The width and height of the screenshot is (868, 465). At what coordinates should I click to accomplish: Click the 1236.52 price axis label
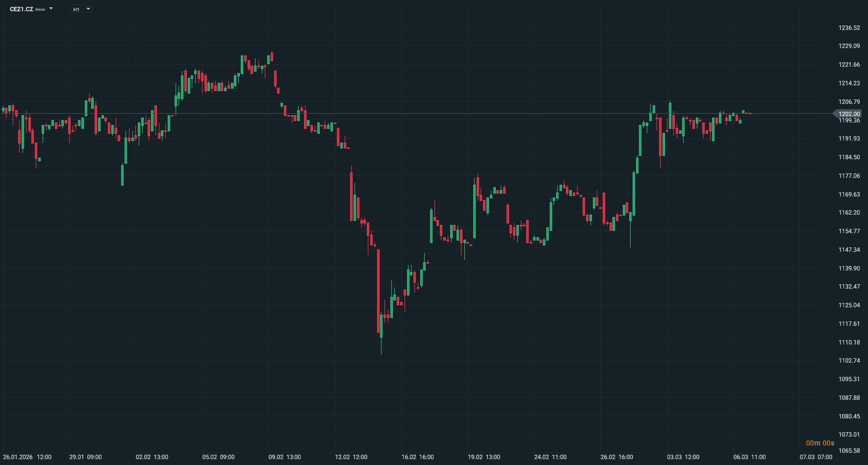(x=849, y=28)
